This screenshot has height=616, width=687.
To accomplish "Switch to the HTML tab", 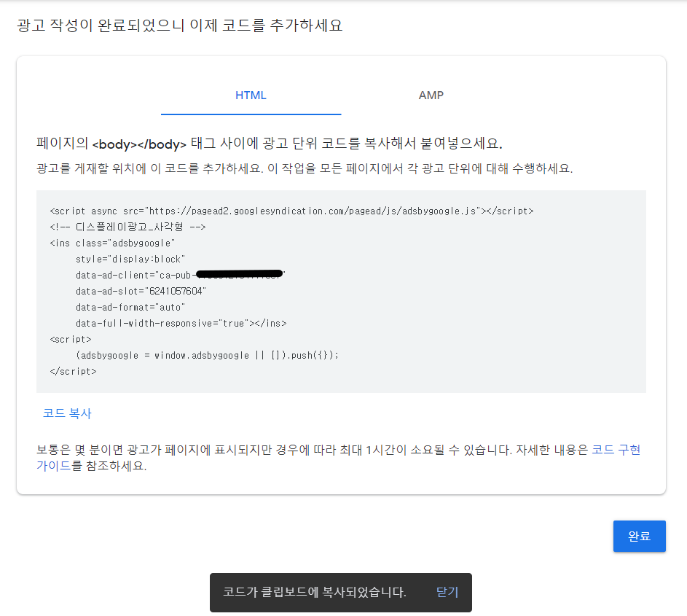I will (x=251, y=95).
